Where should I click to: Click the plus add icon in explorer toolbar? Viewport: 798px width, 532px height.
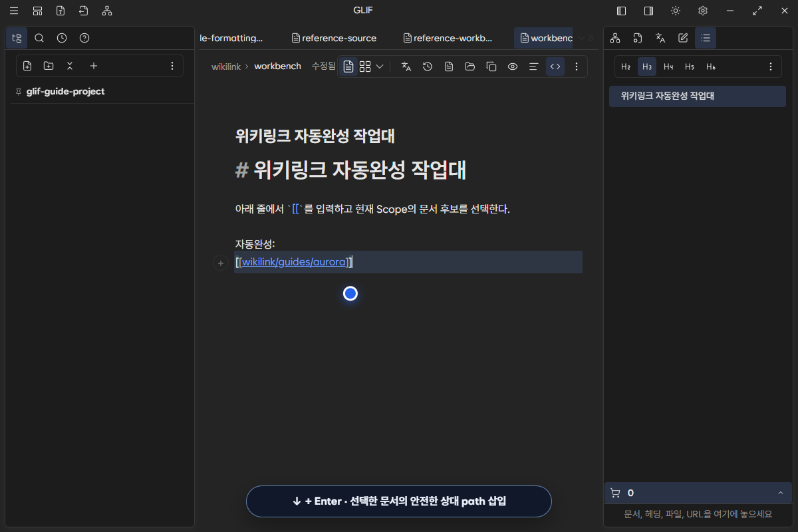click(94, 66)
